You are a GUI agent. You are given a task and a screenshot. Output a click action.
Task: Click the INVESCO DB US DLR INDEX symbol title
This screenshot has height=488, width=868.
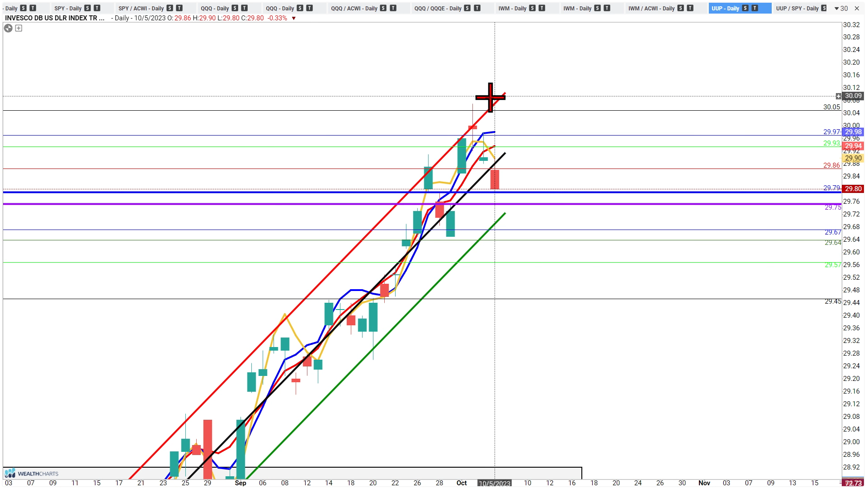click(55, 18)
